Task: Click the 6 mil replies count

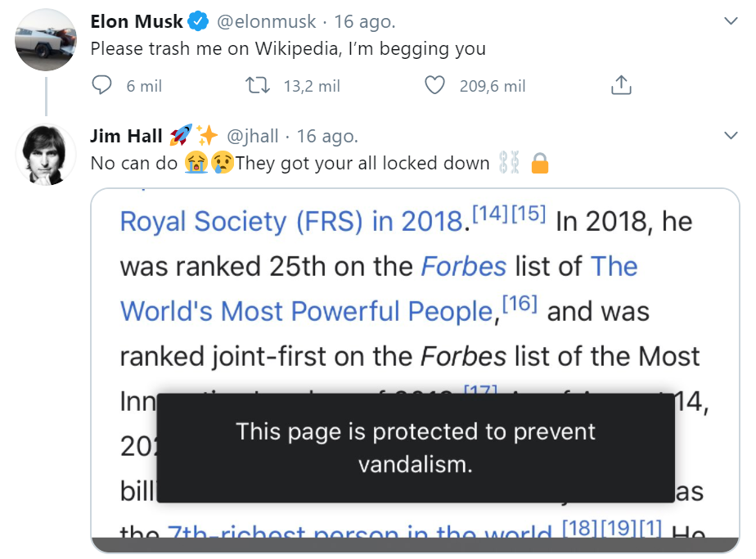Action: click(x=144, y=86)
